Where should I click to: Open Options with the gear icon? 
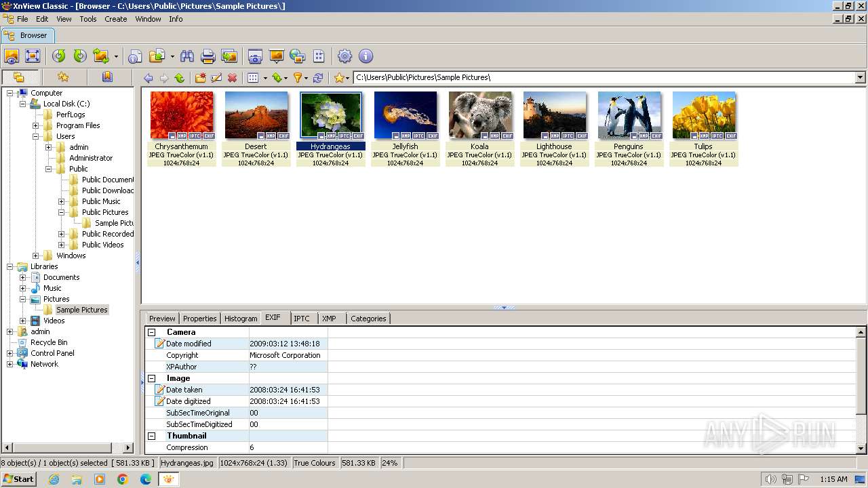pyautogui.click(x=345, y=56)
